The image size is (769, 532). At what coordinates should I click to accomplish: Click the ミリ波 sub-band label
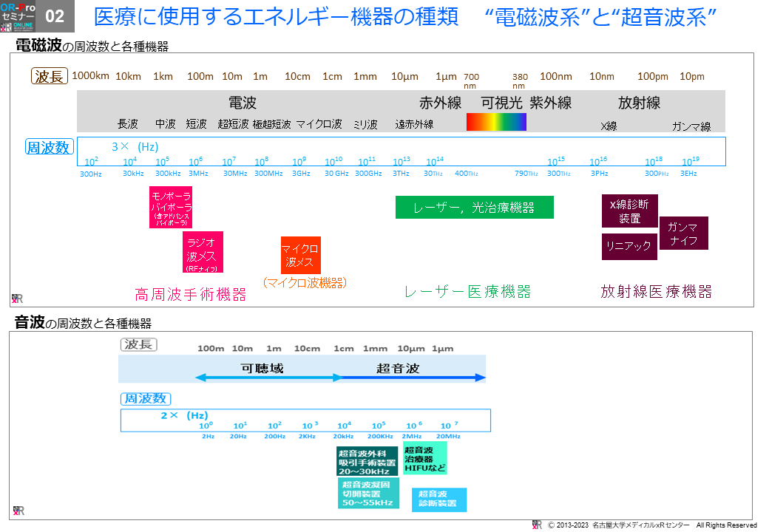pos(365,124)
